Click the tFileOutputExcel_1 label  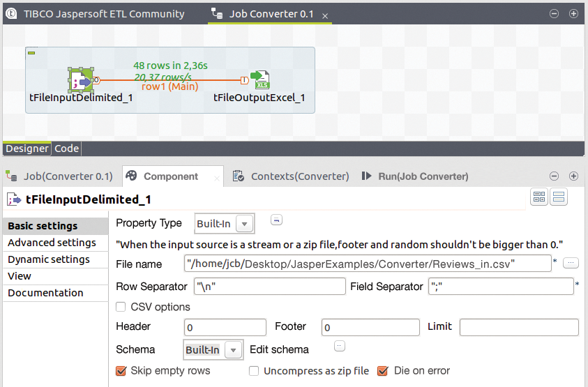click(259, 98)
